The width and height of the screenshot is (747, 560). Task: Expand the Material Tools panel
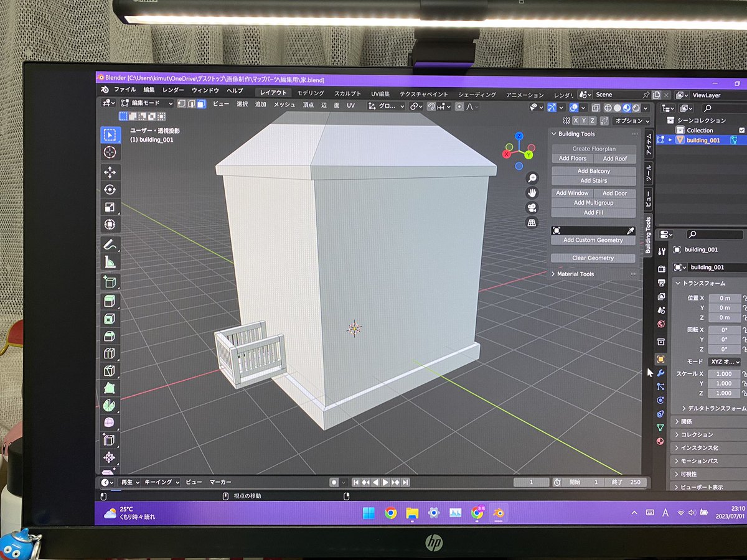click(x=554, y=274)
